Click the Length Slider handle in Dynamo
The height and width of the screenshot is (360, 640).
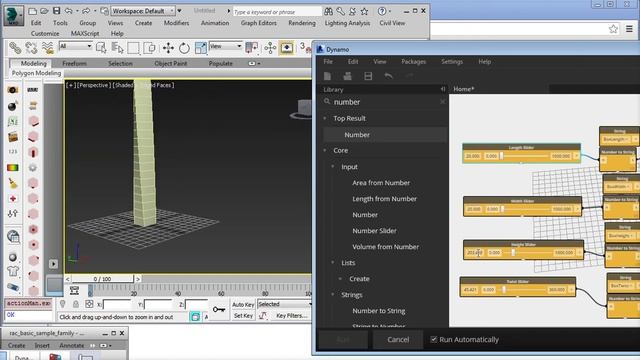(x=501, y=156)
